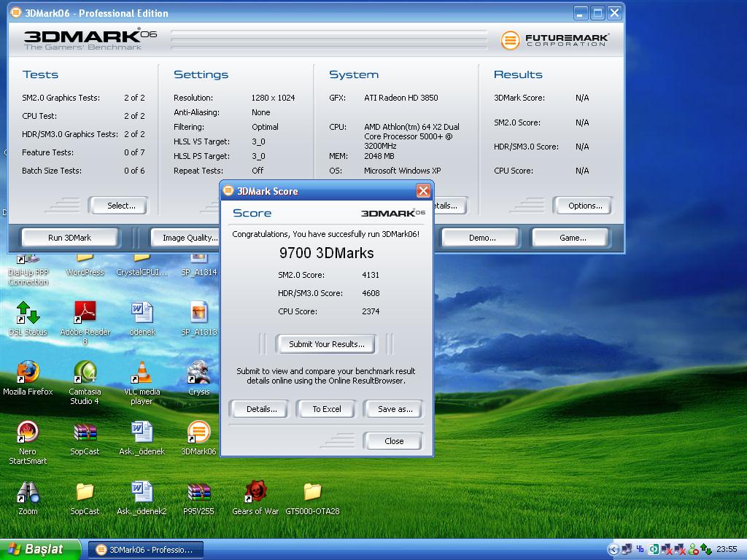
Task: Open P95V255 archive icon
Action: [x=199, y=497]
